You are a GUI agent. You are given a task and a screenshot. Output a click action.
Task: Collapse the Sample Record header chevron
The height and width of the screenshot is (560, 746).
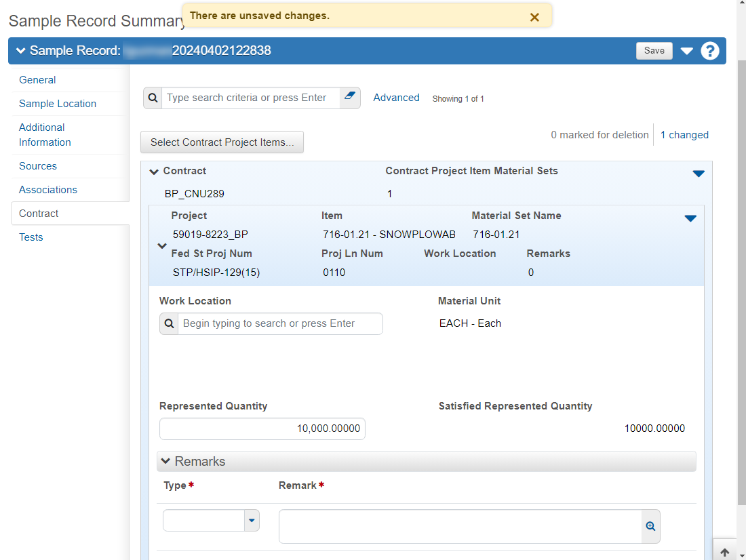click(20, 50)
